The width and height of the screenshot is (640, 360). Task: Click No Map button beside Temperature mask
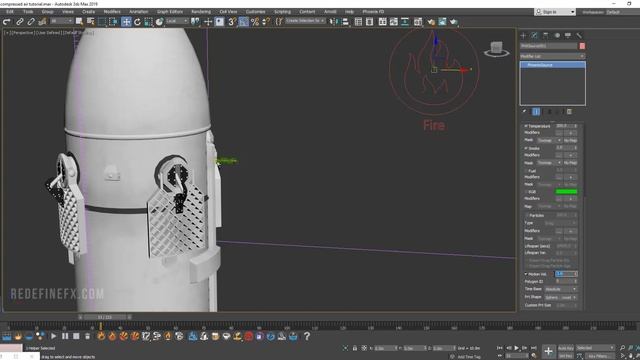[570, 140]
